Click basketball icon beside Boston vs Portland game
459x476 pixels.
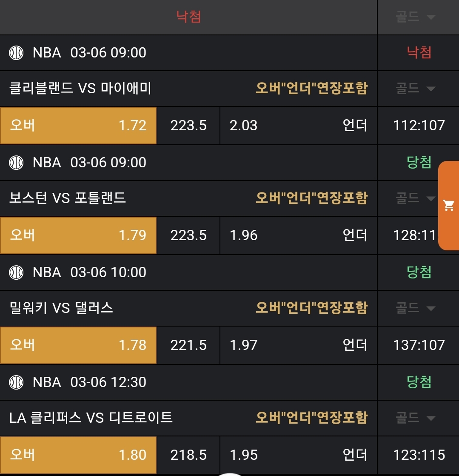click(16, 163)
